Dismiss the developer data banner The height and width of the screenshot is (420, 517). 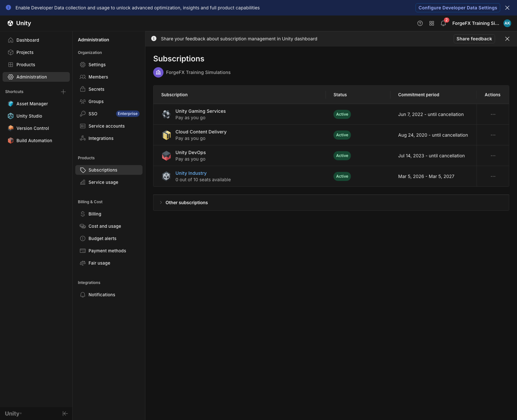click(507, 8)
